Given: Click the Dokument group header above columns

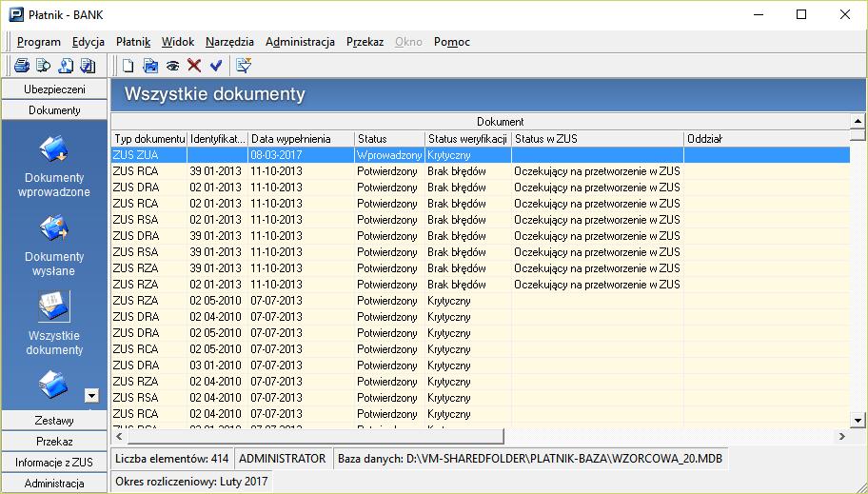Looking at the screenshot, I should (481, 121).
